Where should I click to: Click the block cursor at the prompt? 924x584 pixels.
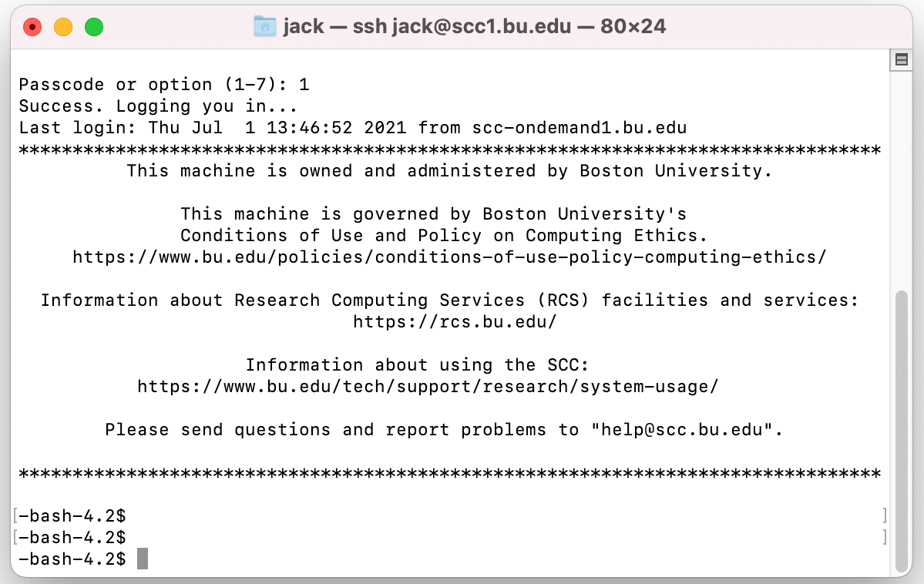pyautogui.click(x=143, y=559)
